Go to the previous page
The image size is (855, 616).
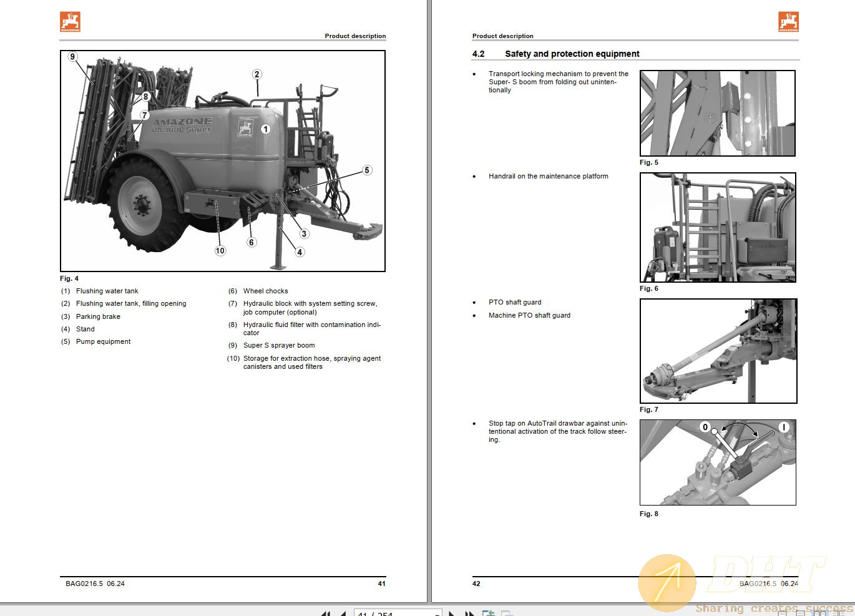pos(343,613)
